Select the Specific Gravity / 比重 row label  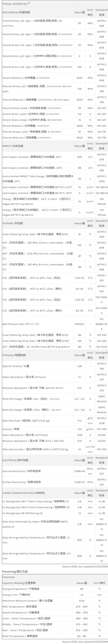point(16,366)
